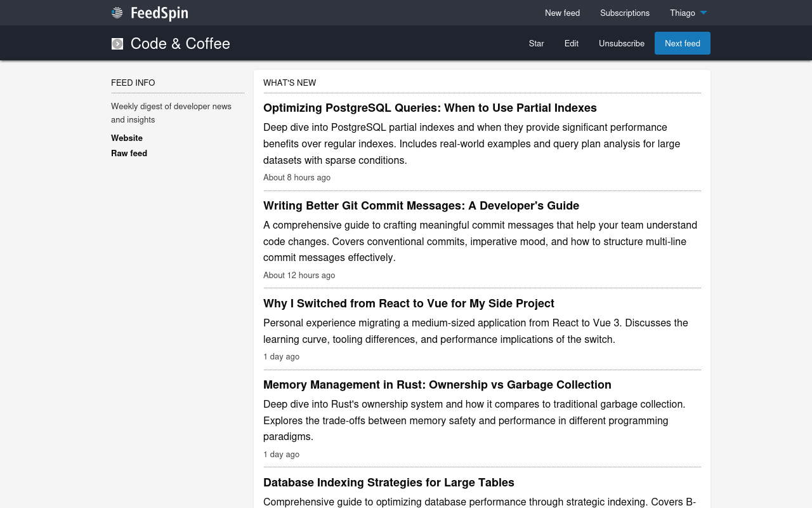Open the PostgreSQL partial indexes article
The height and width of the screenshot is (508, 812).
[x=429, y=108]
